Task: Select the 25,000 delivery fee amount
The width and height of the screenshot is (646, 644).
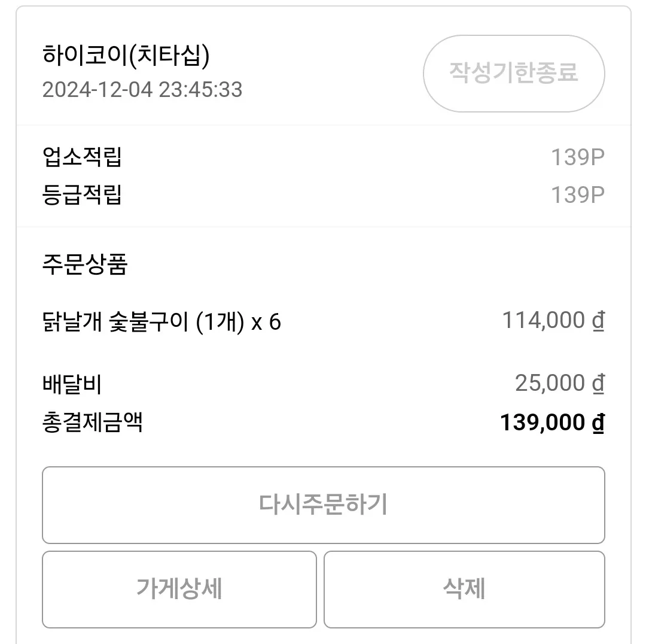Action: [550, 383]
